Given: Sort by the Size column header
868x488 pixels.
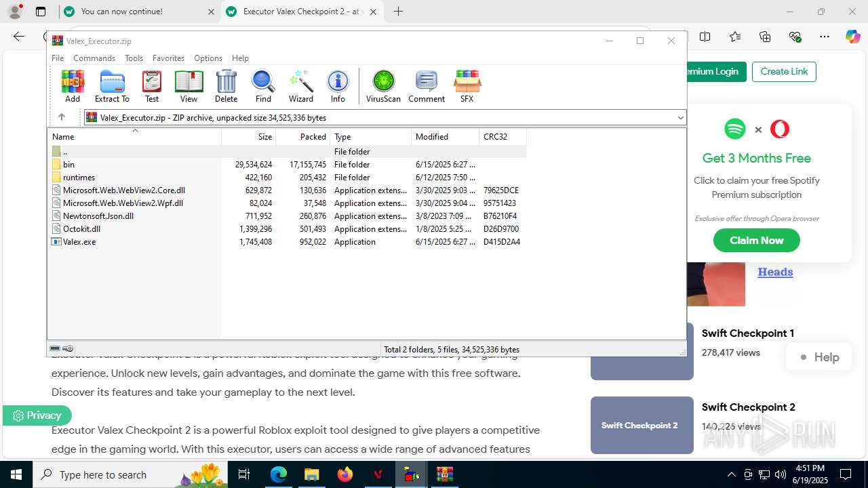Looking at the screenshot, I should tap(248, 137).
